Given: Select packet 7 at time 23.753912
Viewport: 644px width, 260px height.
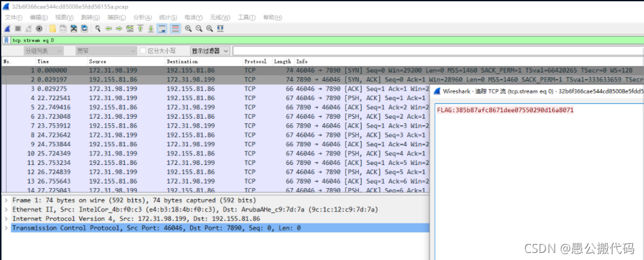Looking at the screenshot, I should point(215,125).
